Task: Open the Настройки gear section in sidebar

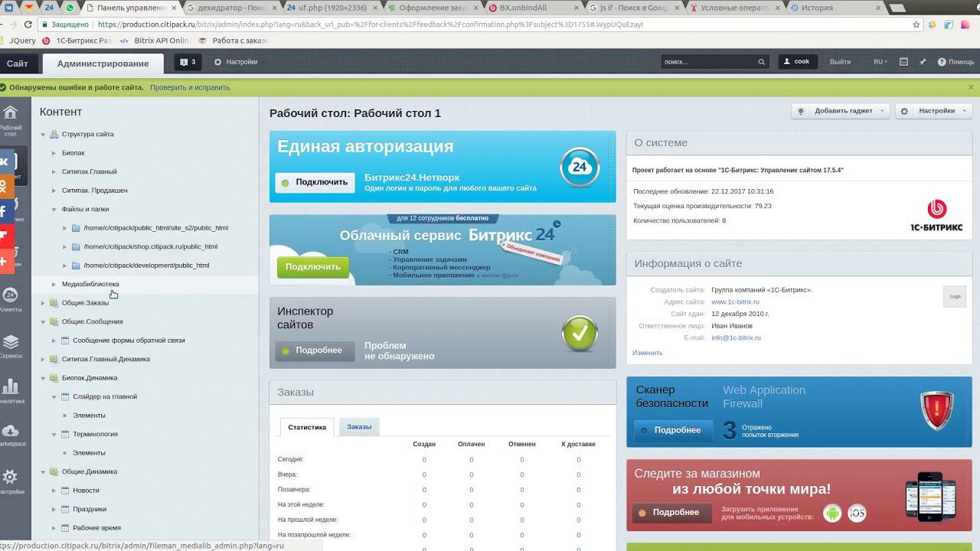Action: 10,481
